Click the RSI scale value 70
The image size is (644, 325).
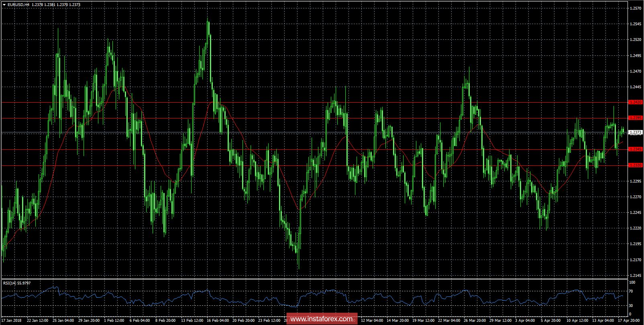pyautogui.click(x=631, y=291)
